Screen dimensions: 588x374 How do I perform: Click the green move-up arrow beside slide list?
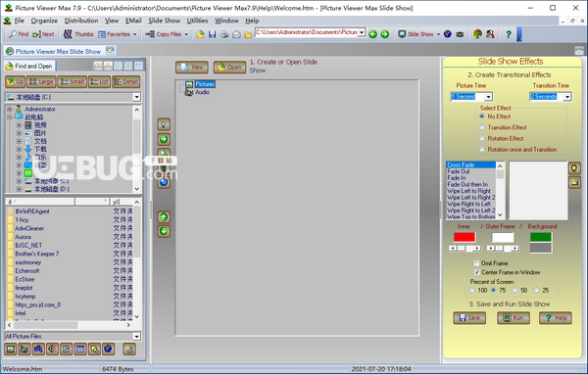point(164,217)
